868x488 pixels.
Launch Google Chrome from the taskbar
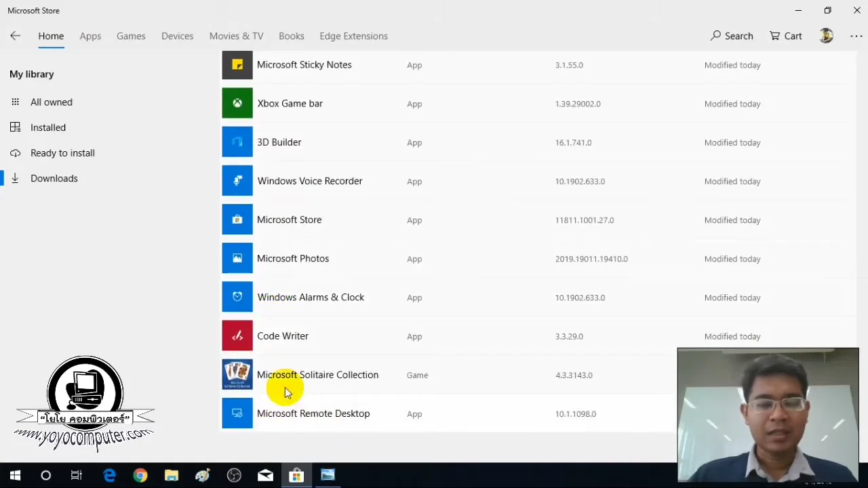coord(140,475)
